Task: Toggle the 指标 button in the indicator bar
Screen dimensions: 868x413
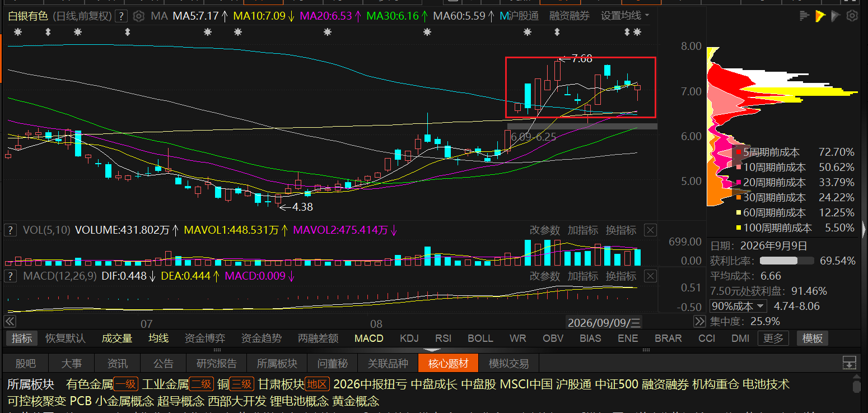Action: click(x=22, y=338)
